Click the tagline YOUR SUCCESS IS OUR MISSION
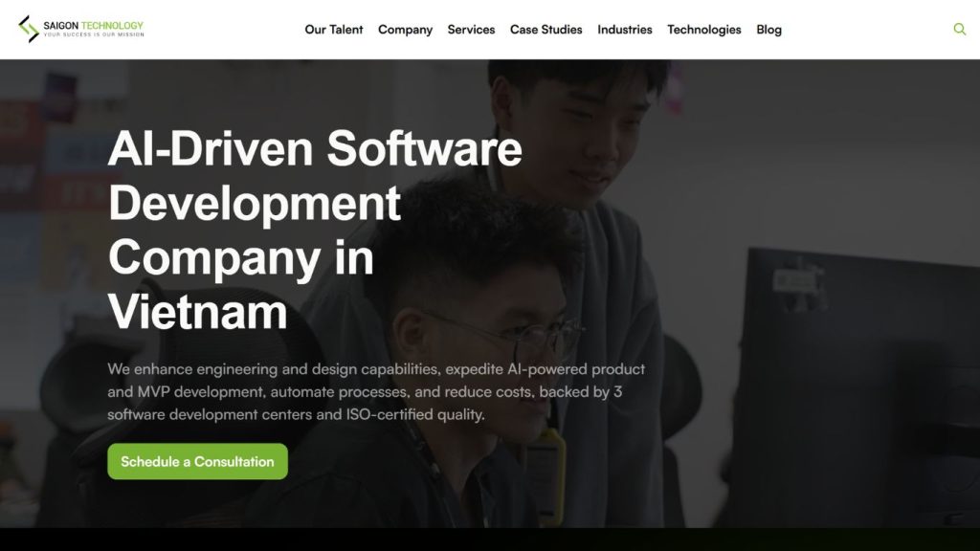Screen dimensions: 980x551 coord(92,33)
